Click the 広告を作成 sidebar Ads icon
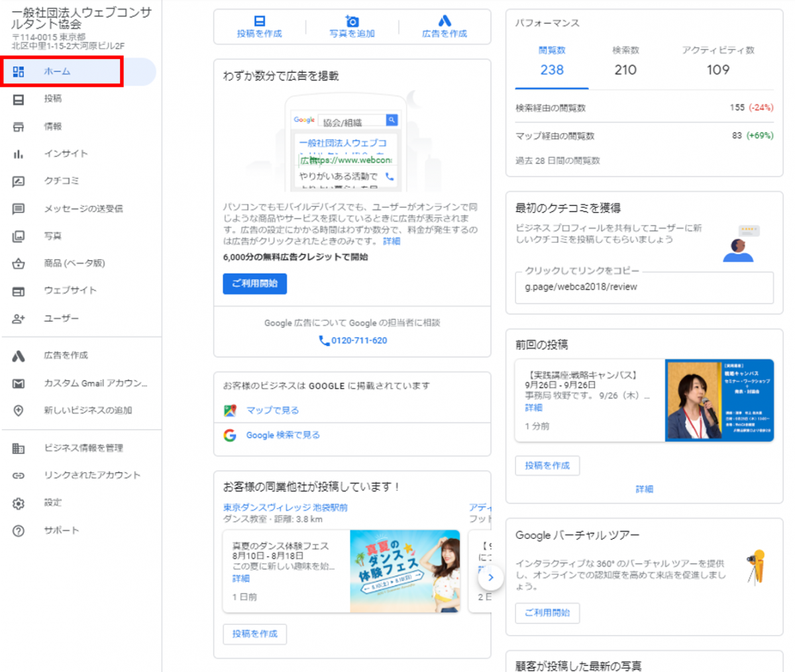 (19, 356)
